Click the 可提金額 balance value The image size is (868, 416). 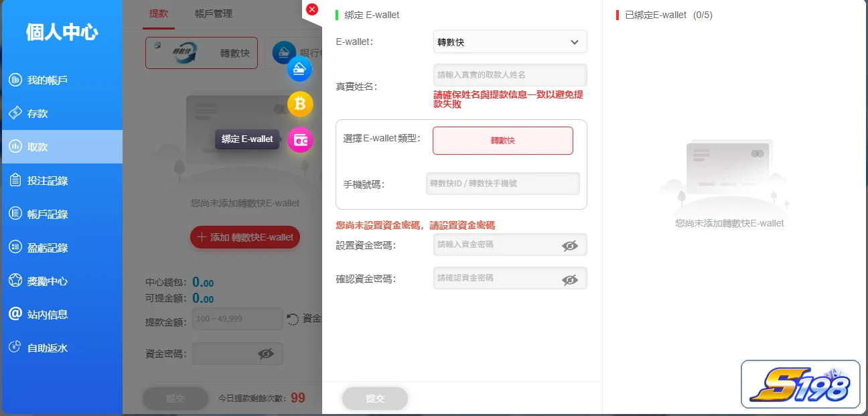tap(204, 298)
